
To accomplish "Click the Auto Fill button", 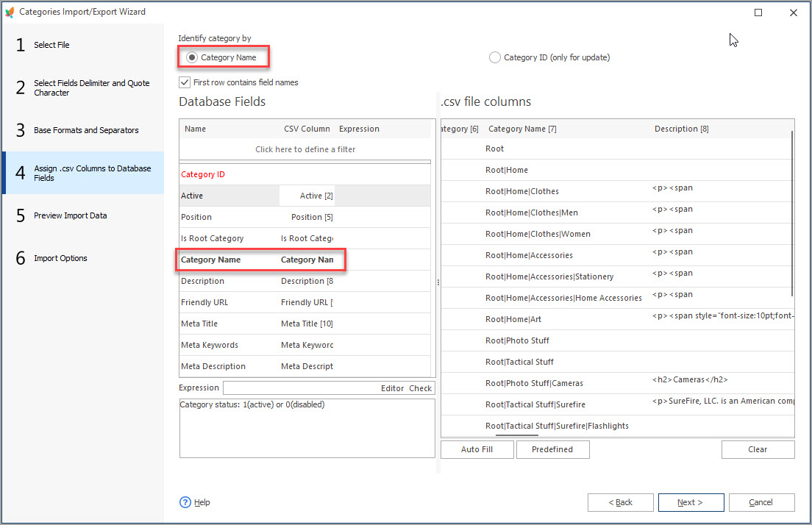I will [x=477, y=449].
